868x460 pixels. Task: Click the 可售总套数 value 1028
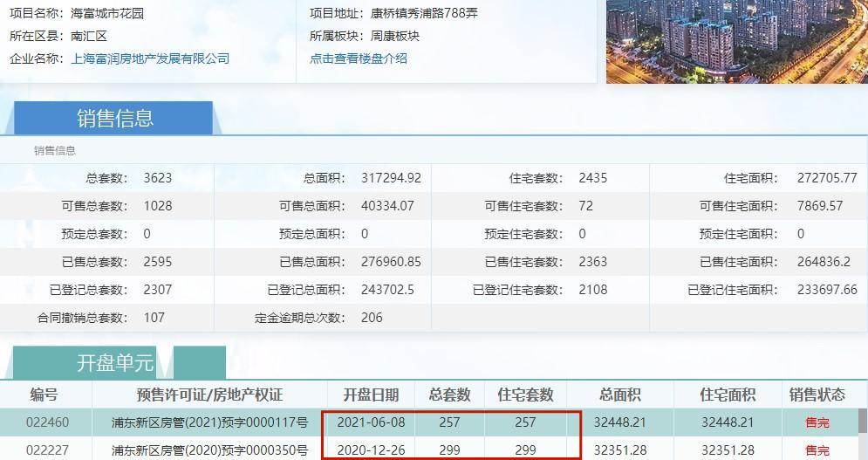158,206
